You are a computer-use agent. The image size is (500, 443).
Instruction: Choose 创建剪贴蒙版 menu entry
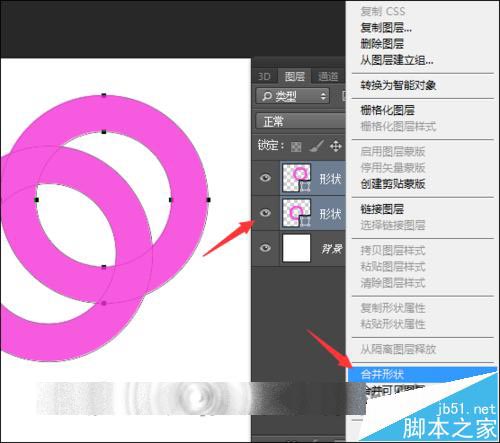(x=393, y=184)
